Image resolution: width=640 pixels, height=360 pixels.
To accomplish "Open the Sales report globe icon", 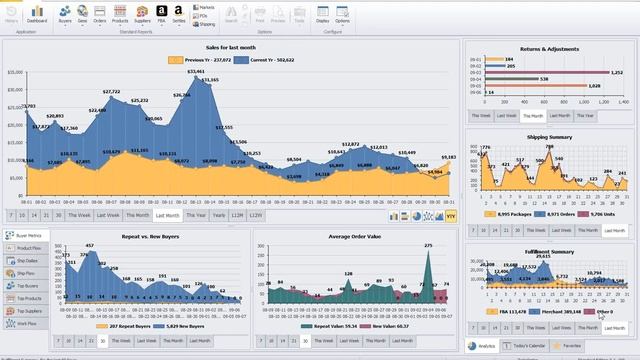I will coord(82,14).
